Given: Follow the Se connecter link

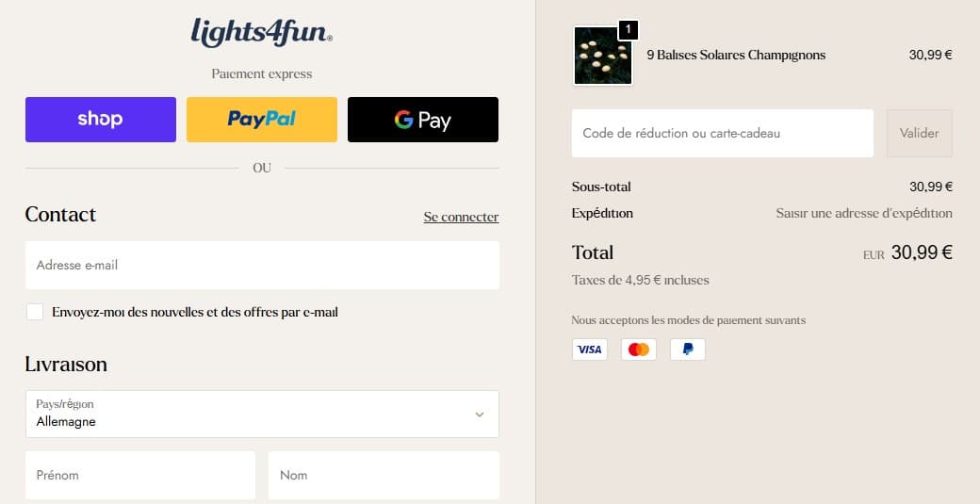Looking at the screenshot, I should click(x=461, y=217).
